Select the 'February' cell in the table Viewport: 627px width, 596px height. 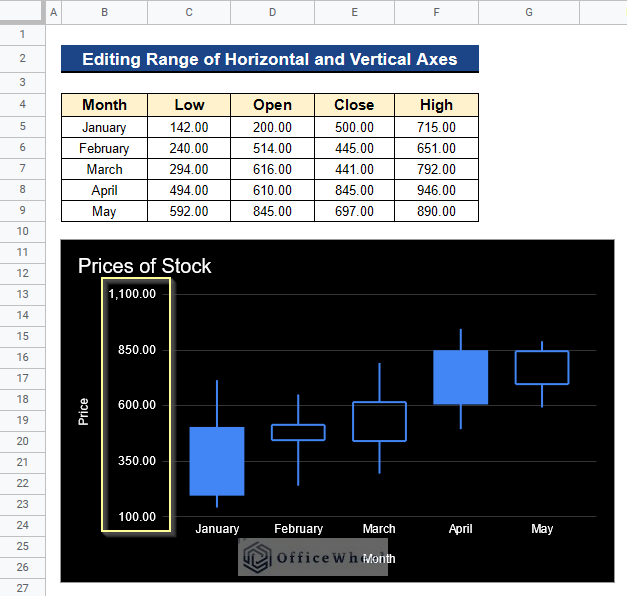[104, 148]
